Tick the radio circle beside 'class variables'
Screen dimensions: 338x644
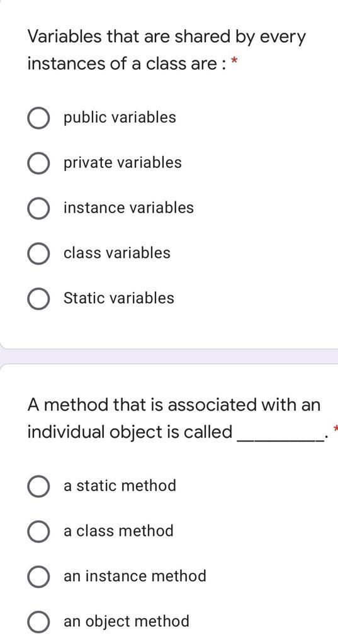coord(39,254)
